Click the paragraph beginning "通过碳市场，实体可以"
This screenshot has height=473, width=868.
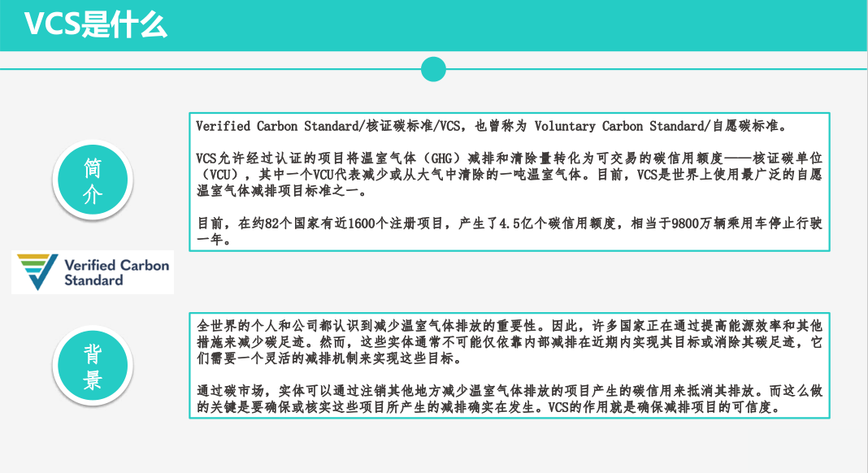[510, 399]
